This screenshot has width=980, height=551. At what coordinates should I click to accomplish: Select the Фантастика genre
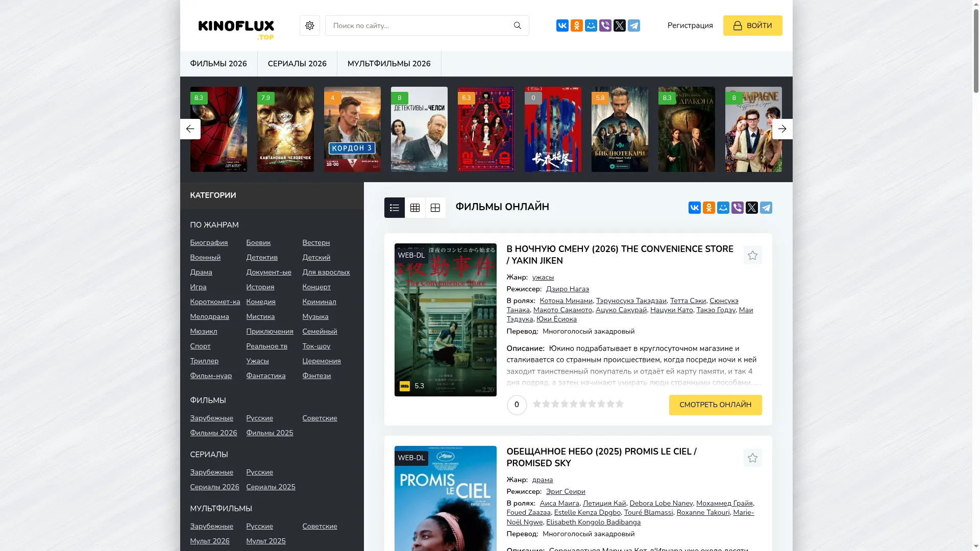(266, 376)
